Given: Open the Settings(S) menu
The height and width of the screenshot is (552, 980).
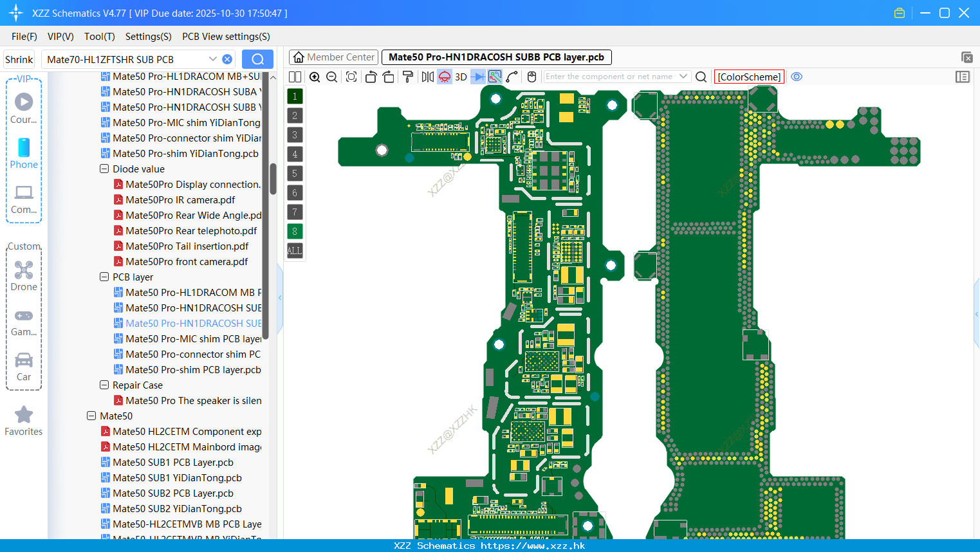Looking at the screenshot, I should coord(149,37).
